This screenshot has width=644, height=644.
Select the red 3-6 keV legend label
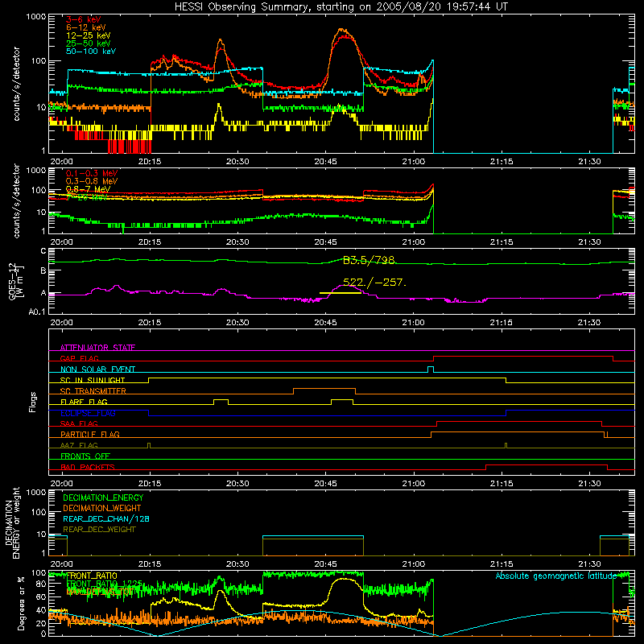coord(83,19)
